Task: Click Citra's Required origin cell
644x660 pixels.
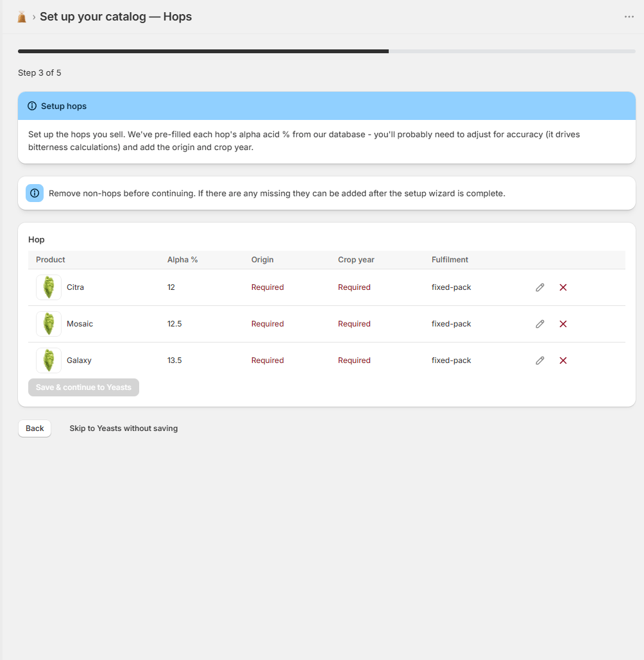Action: [x=267, y=287]
